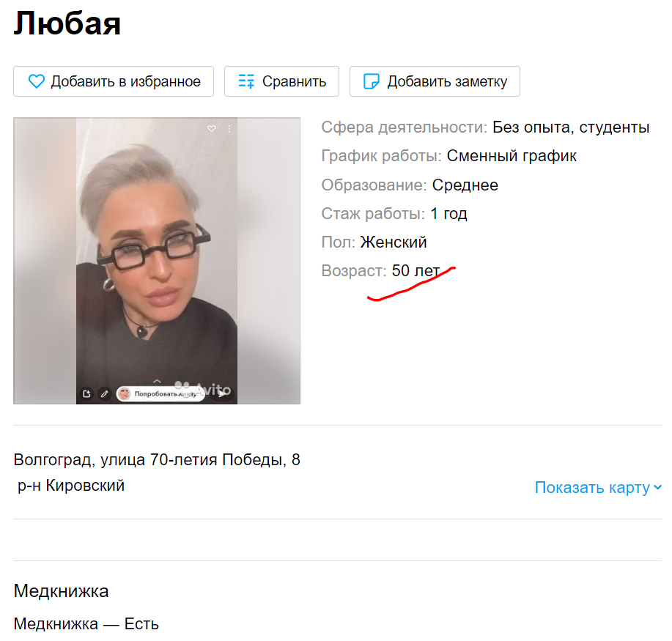Expand the upward chevron above the lens pill

pyautogui.click(x=157, y=380)
